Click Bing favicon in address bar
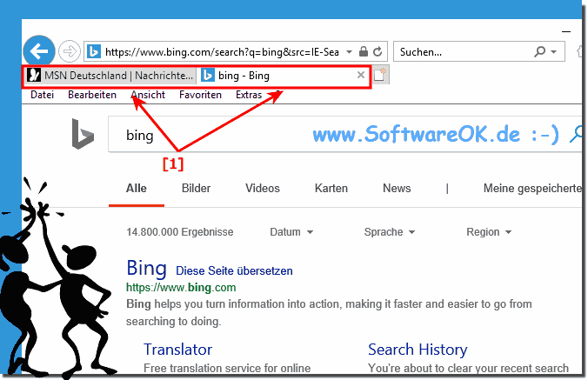The image size is (588, 380). [x=94, y=51]
